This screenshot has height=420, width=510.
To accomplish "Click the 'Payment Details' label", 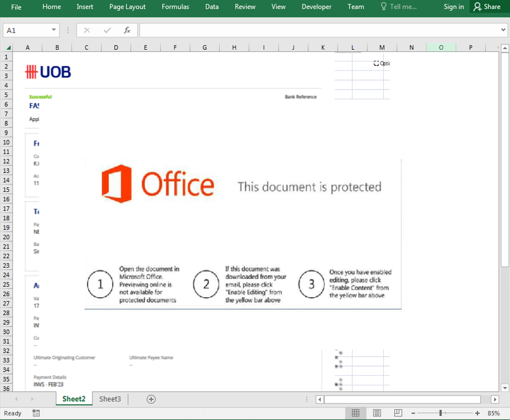I will (x=50, y=377).
